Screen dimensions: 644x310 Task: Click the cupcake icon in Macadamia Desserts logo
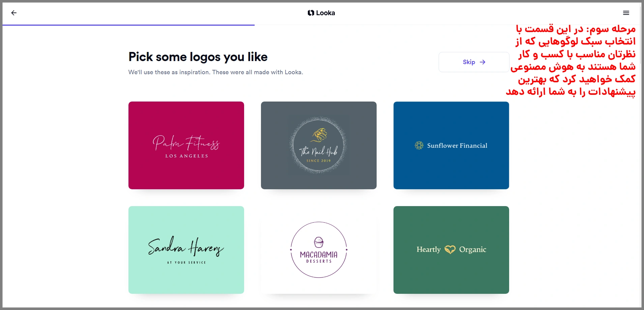point(319,242)
